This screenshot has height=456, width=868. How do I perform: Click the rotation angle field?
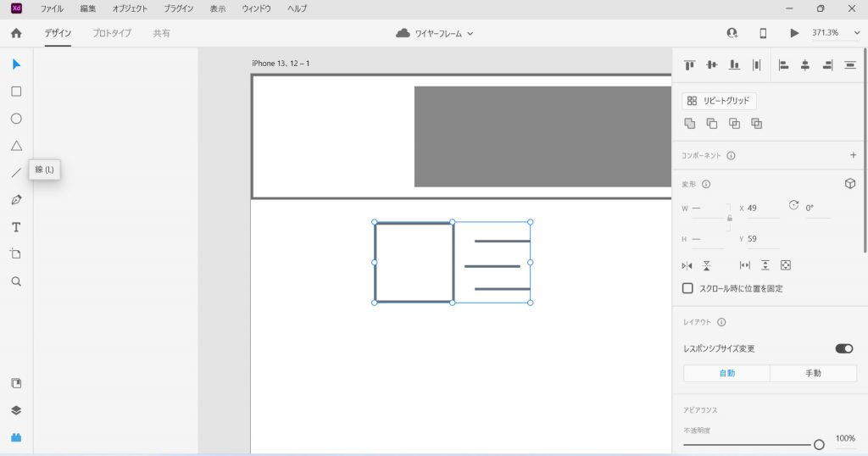tap(817, 208)
